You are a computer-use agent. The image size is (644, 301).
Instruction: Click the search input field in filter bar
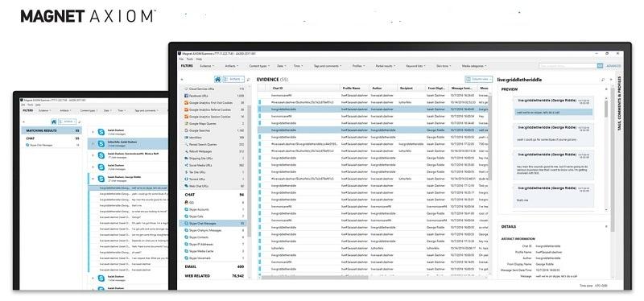click(x=568, y=66)
